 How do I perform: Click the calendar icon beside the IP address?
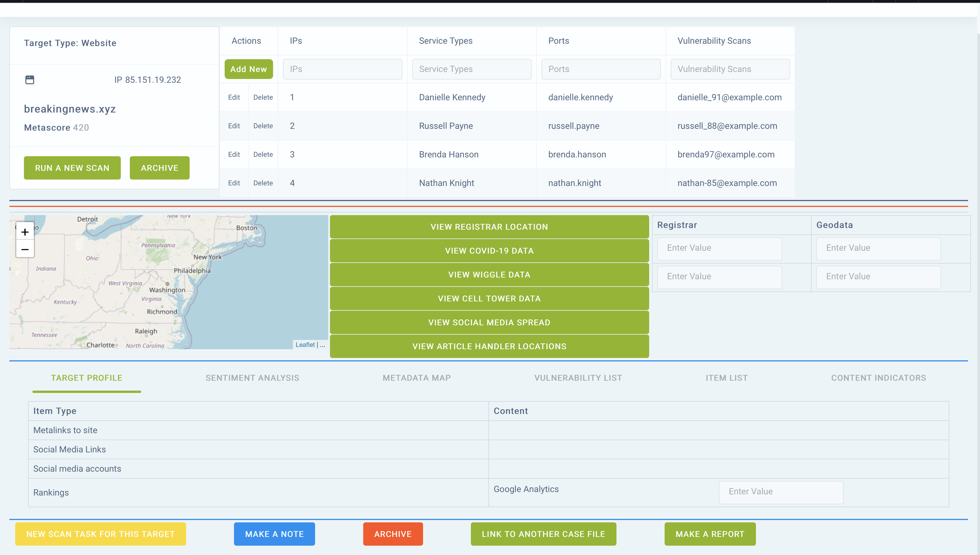click(29, 80)
